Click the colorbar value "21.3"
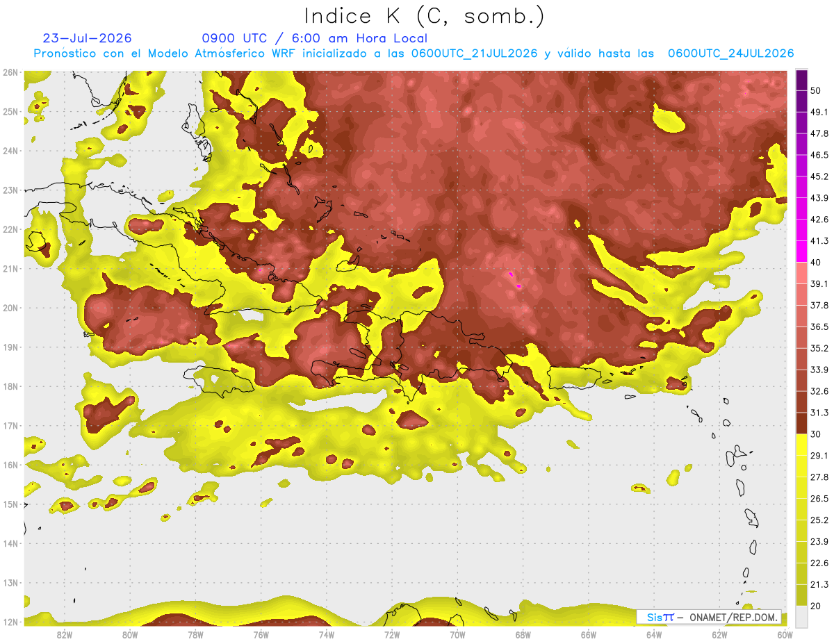This screenshot has width=834, height=644. coord(819,585)
